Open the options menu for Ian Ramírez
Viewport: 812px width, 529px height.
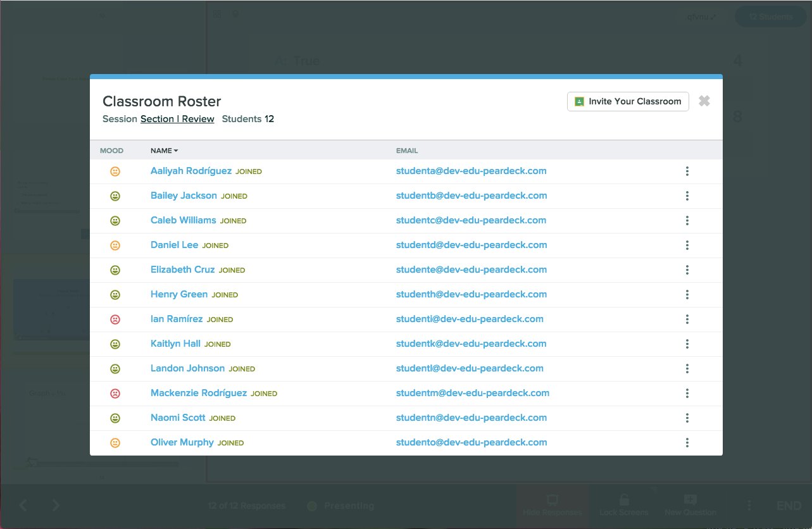(687, 319)
